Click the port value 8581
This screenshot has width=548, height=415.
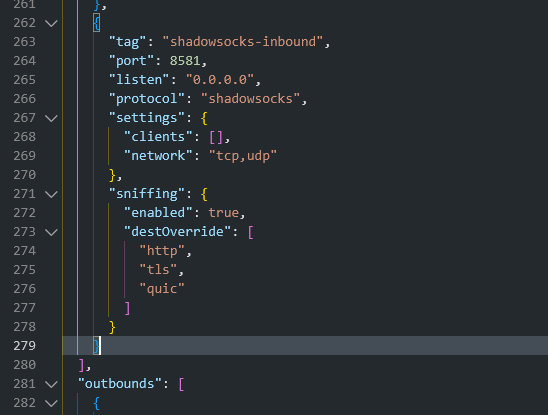tap(185, 61)
